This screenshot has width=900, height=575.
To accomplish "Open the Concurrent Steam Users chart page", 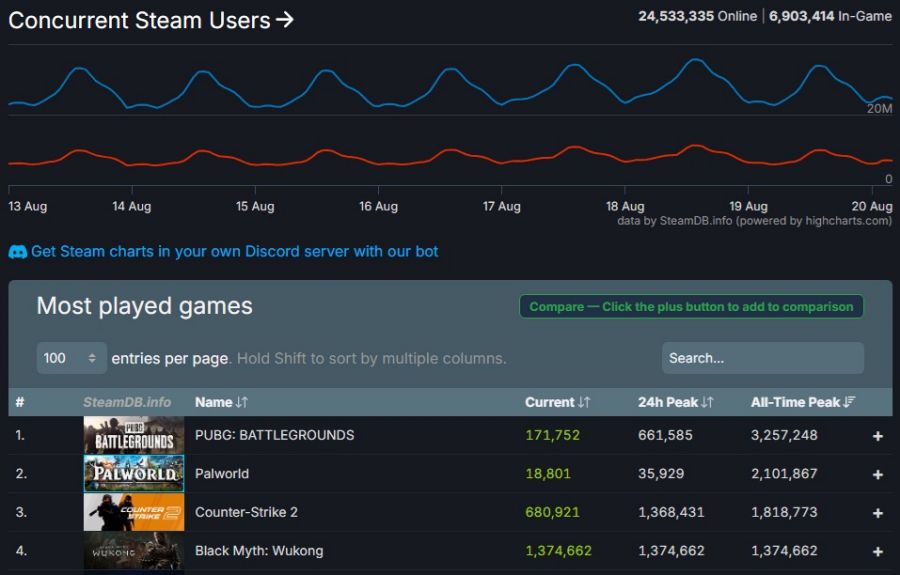I will pos(150,21).
